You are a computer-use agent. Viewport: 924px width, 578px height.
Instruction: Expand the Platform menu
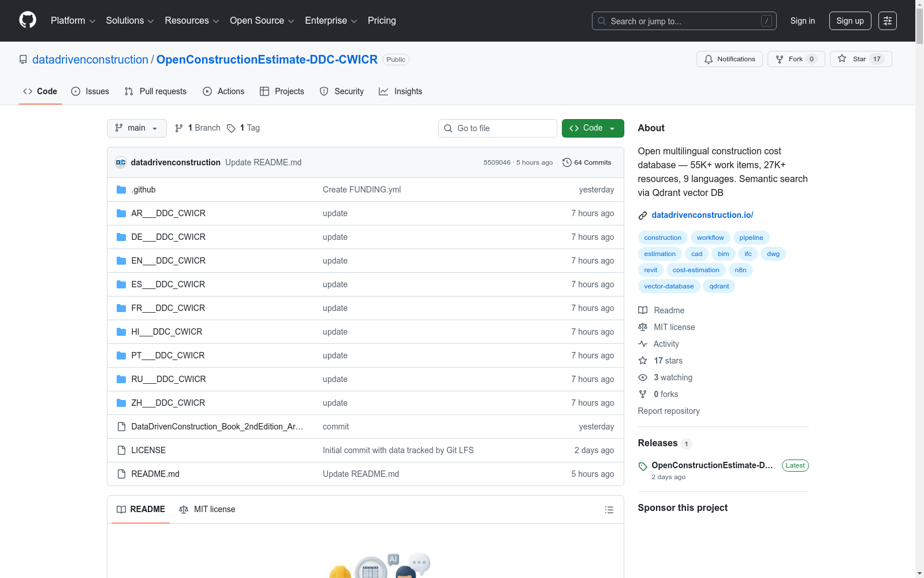click(x=73, y=21)
